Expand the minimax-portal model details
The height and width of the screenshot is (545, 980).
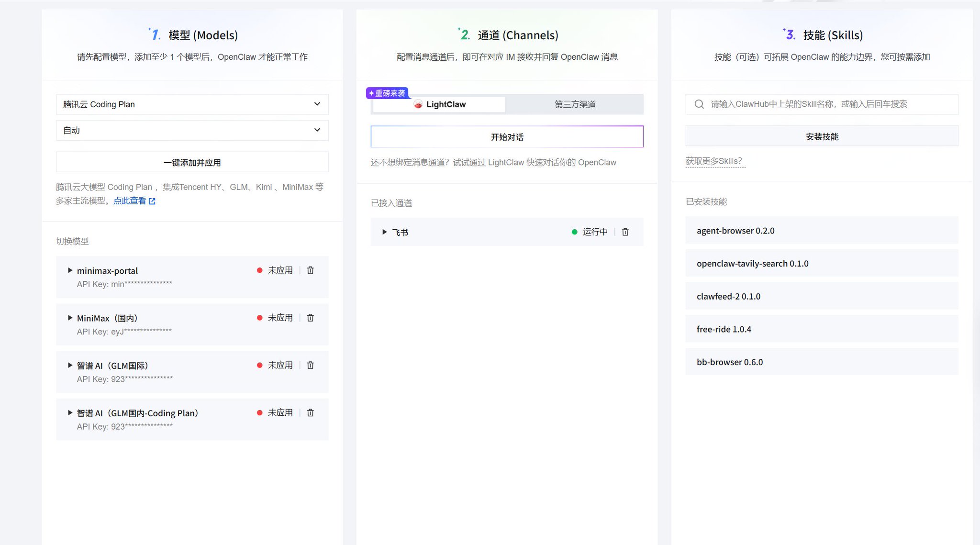70,270
